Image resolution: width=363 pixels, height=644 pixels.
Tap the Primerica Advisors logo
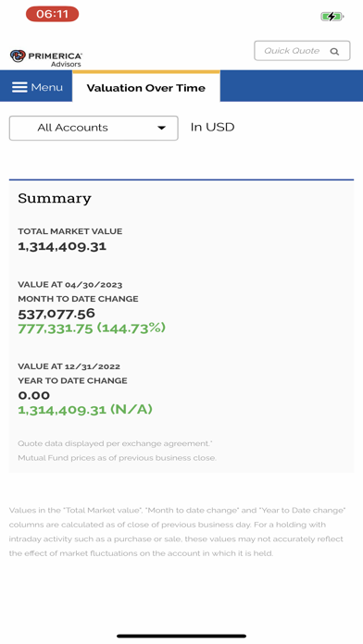click(46, 58)
